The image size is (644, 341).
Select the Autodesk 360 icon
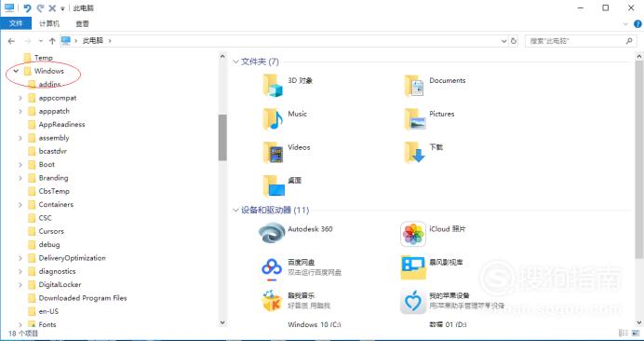[x=272, y=233]
